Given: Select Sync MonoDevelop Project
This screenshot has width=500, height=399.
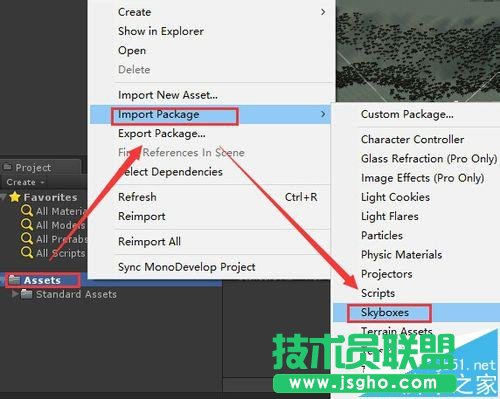Looking at the screenshot, I should 211,267.
